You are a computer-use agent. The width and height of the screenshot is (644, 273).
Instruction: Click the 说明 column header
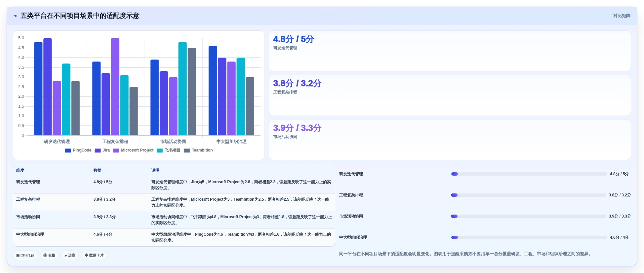tap(155, 170)
